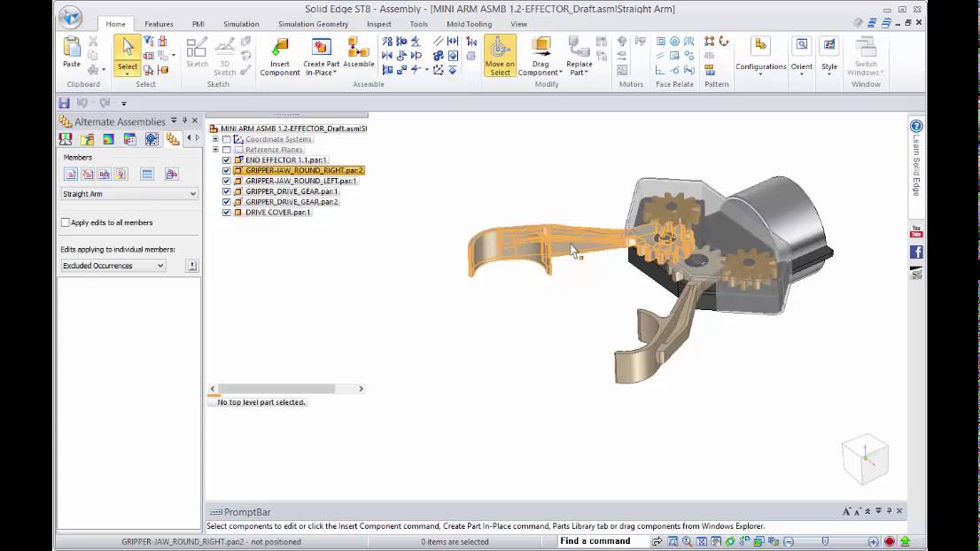
Task: Click the Learn Solid Edge help icon
Action: coord(916,126)
